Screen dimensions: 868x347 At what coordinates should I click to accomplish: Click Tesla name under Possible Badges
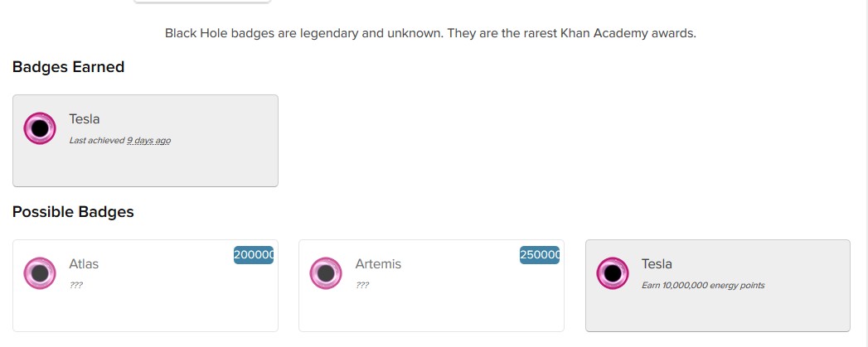pos(657,264)
